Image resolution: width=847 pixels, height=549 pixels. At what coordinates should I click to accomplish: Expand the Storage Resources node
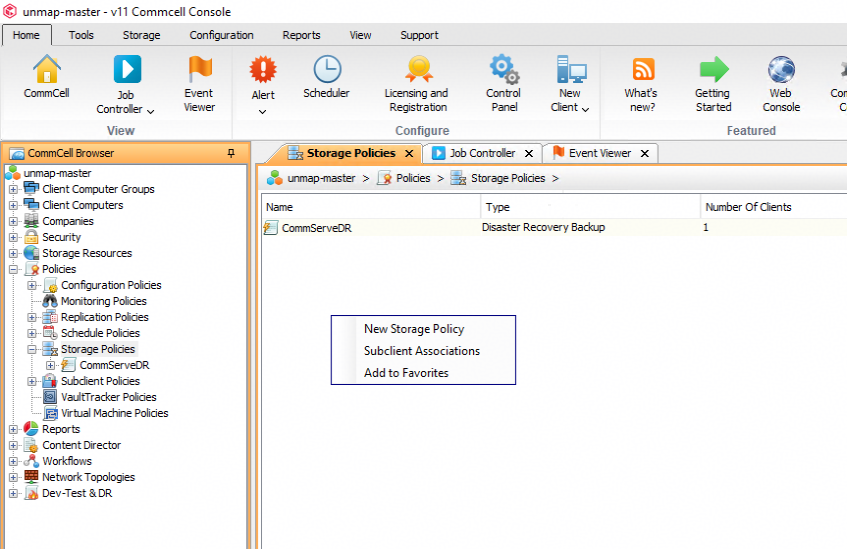tap(14, 253)
